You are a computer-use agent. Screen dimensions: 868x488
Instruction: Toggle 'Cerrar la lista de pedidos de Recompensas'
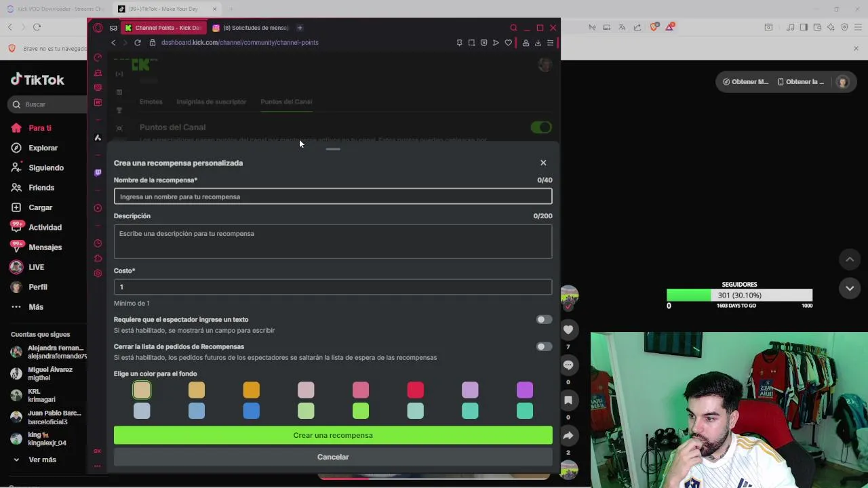coord(544,346)
